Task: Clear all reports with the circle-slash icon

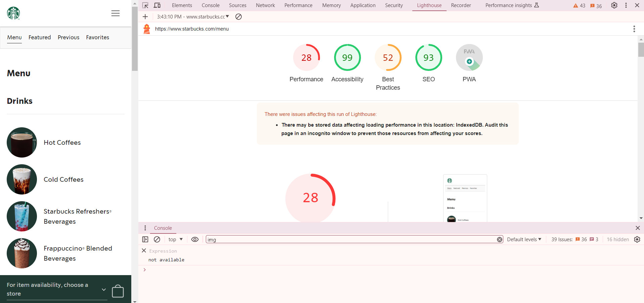Action: pos(238,17)
